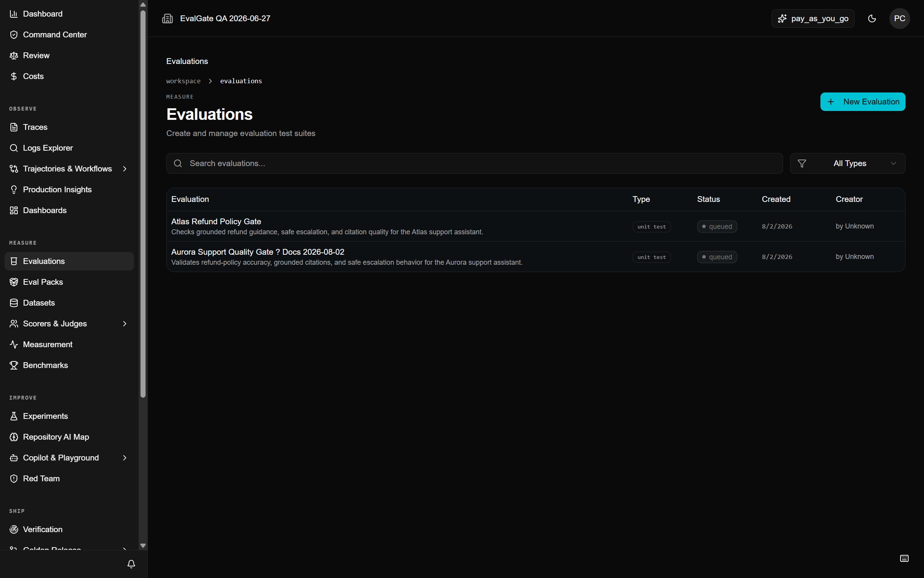Click the Scorers & Judges people icon

(14, 324)
